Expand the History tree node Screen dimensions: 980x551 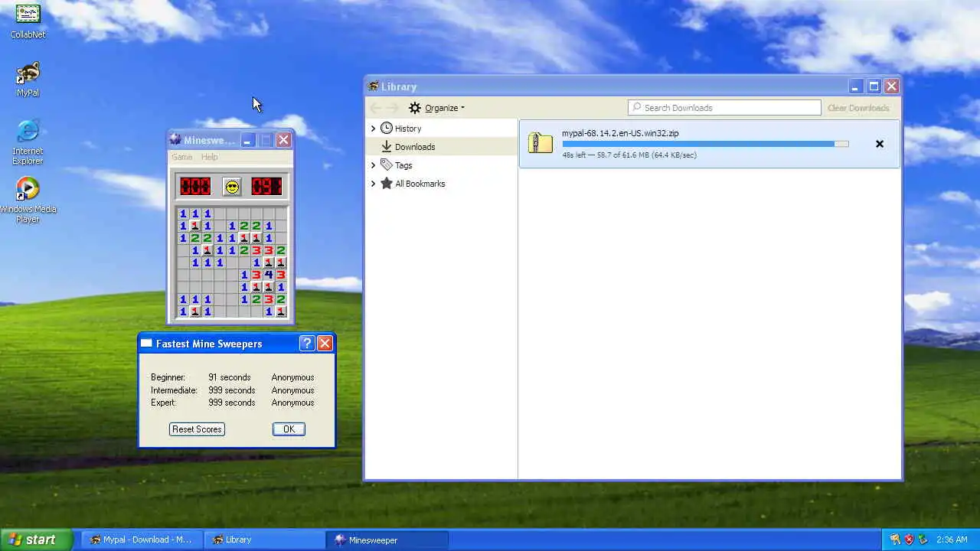tap(373, 129)
